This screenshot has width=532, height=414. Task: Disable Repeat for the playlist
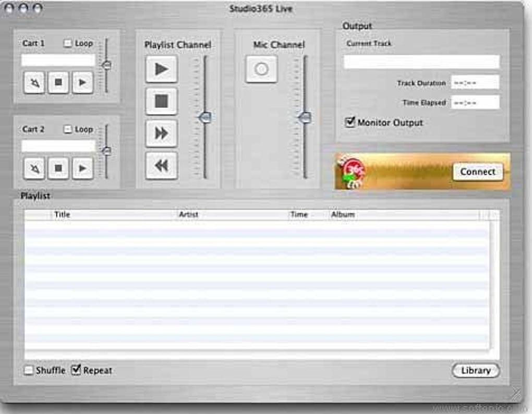pos(76,370)
